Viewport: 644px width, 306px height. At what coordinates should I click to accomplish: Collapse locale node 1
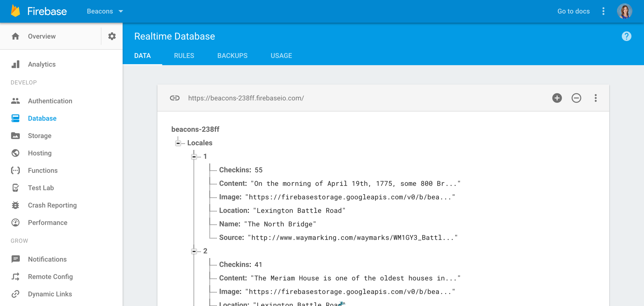[x=194, y=157]
